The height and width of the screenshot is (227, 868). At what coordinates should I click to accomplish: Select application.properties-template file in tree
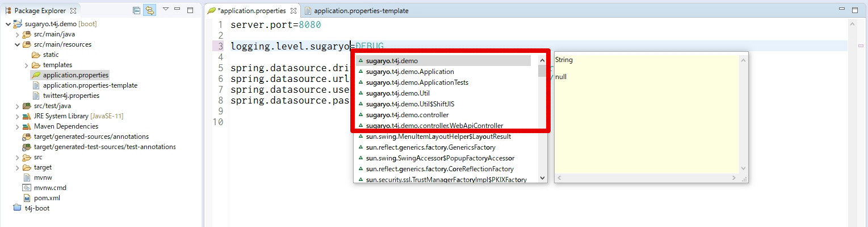pos(90,85)
